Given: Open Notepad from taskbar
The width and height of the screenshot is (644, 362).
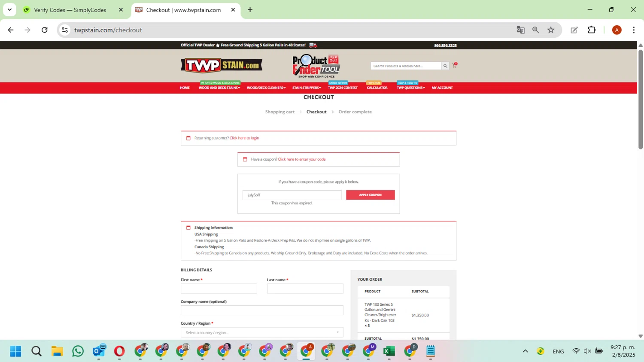Looking at the screenshot, I should (431, 351).
